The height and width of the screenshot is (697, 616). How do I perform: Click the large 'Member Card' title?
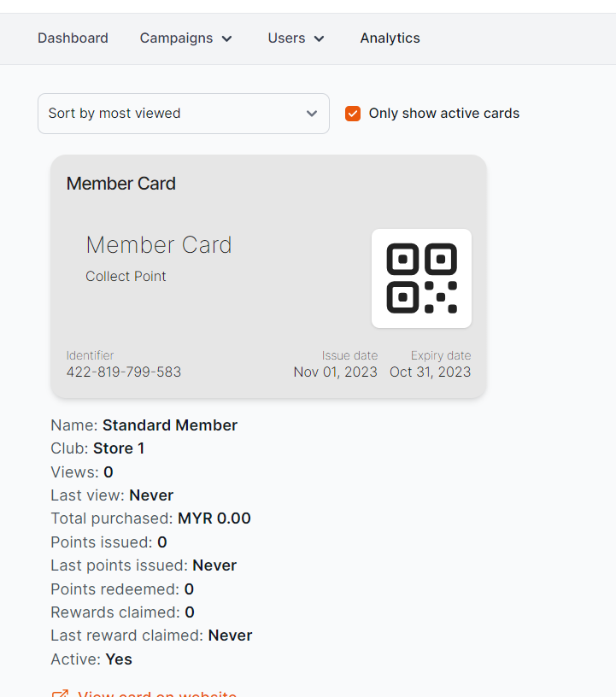(159, 245)
